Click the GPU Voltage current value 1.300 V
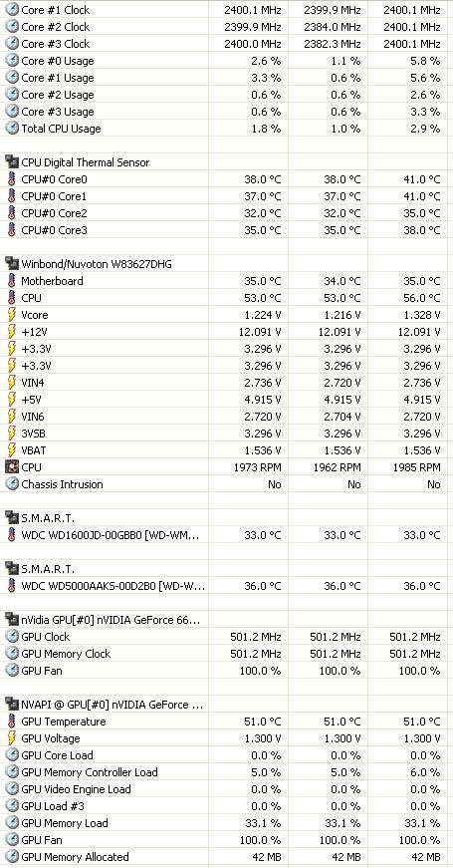Screen dimensions: 453x868 pyautogui.click(x=263, y=738)
